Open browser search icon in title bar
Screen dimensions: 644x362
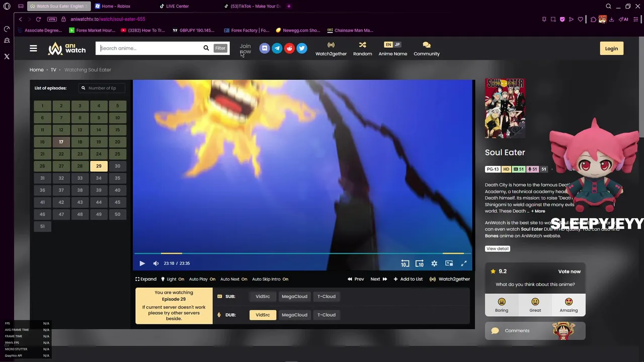click(608, 6)
